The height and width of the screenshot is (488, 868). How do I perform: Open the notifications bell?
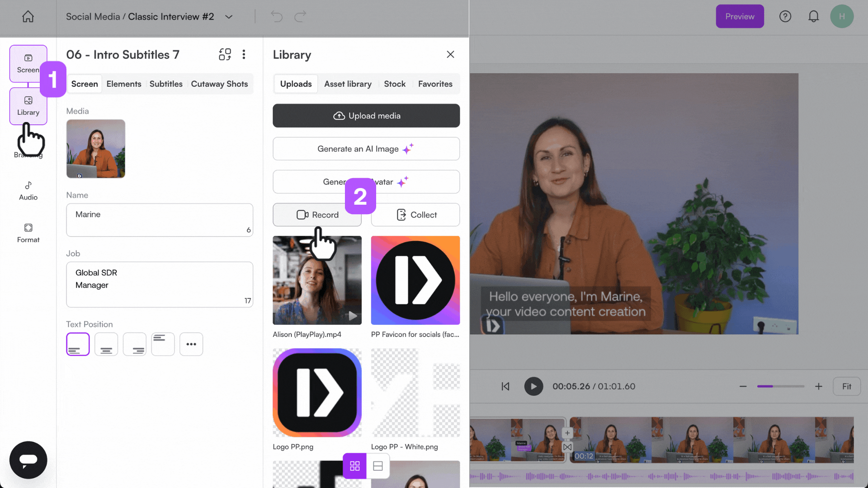pyautogui.click(x=813, y=17)
